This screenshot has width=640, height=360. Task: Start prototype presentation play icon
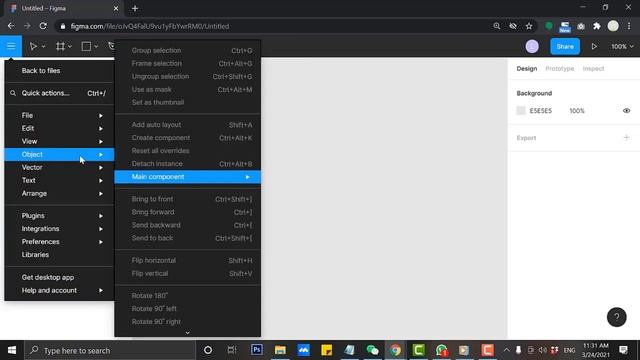[x=594, y=47]
